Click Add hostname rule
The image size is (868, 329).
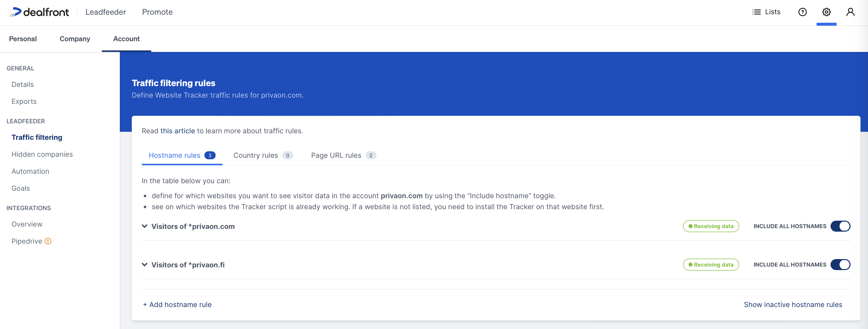coord(177,304)
